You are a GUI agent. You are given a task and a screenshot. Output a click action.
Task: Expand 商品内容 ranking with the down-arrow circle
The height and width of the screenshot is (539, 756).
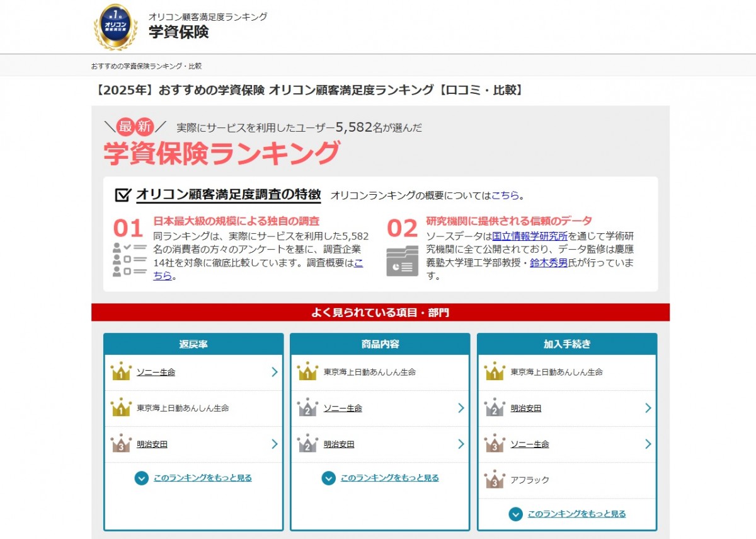[x=328, y=478]
